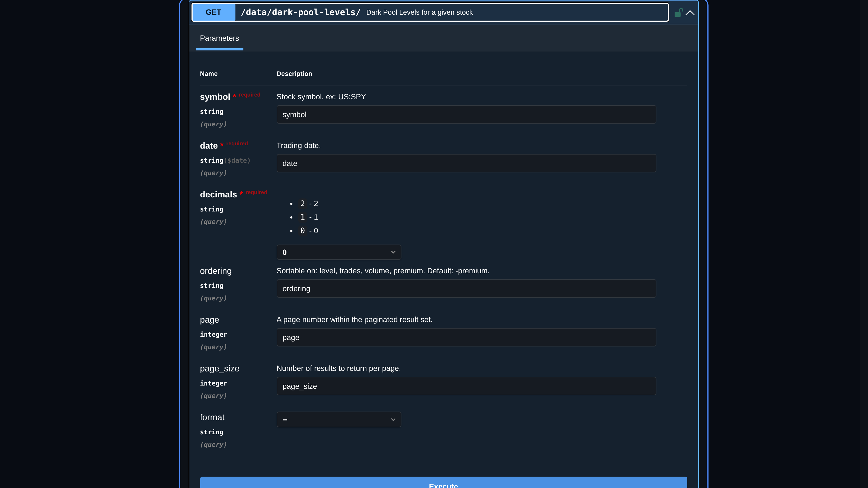Click the 'page_size' parameter name
Viewport: 868px width, 488px height.
219,369
